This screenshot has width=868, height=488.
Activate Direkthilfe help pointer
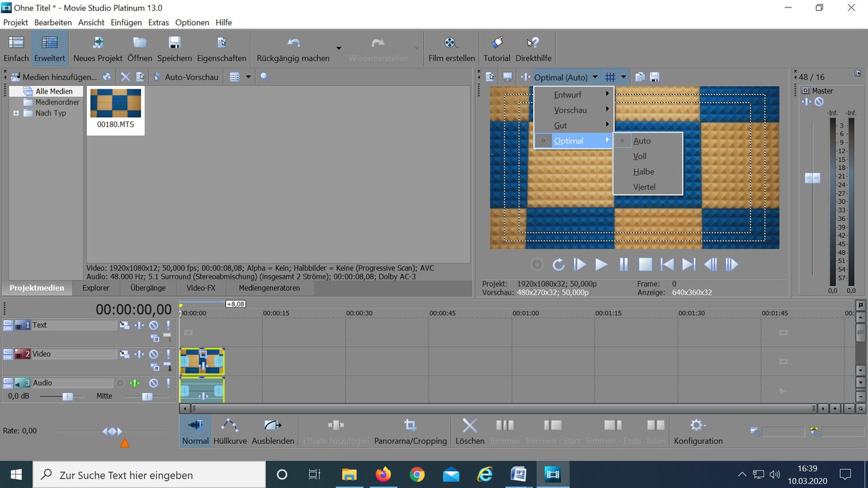coord(534,48)
